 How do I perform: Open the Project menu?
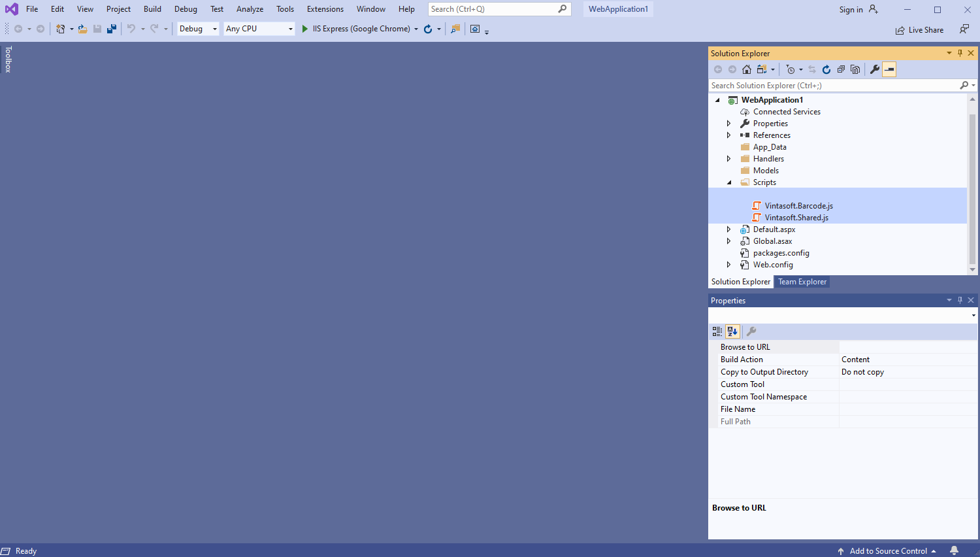point(118,9)
